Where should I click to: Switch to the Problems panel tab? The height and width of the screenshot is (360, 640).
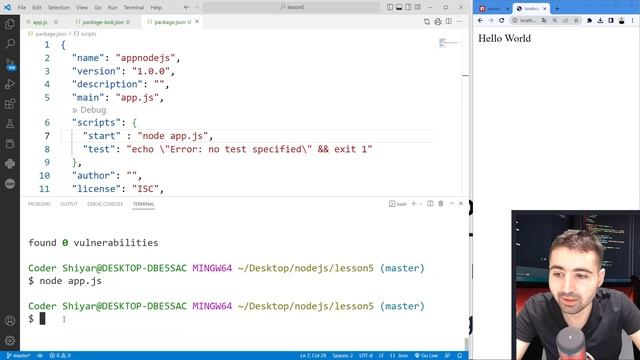pyautogui.click(x=39, y=204)
